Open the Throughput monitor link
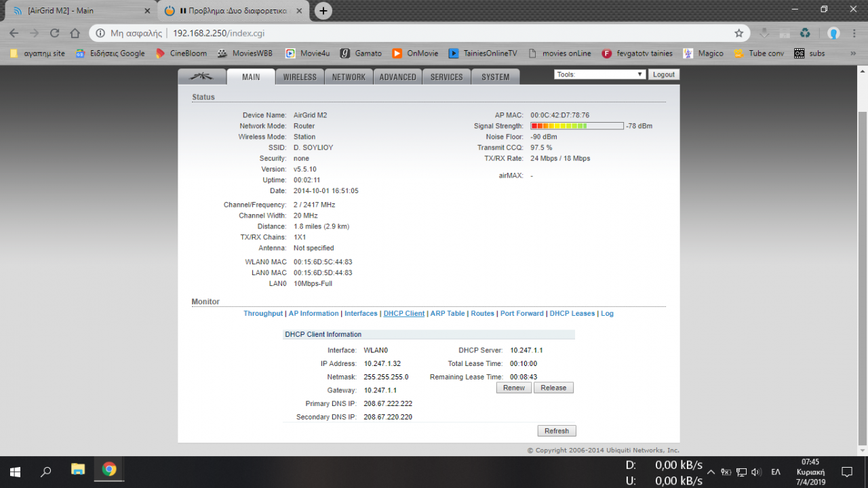Screen dimensions: 868x488 263,314
